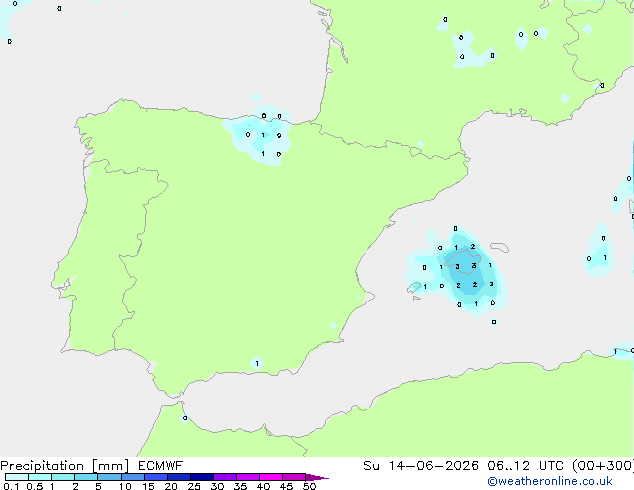
Task: Select the 20–25 mm dark blue legend swatch
Action: pyautogui.click(x=179, y=477)
